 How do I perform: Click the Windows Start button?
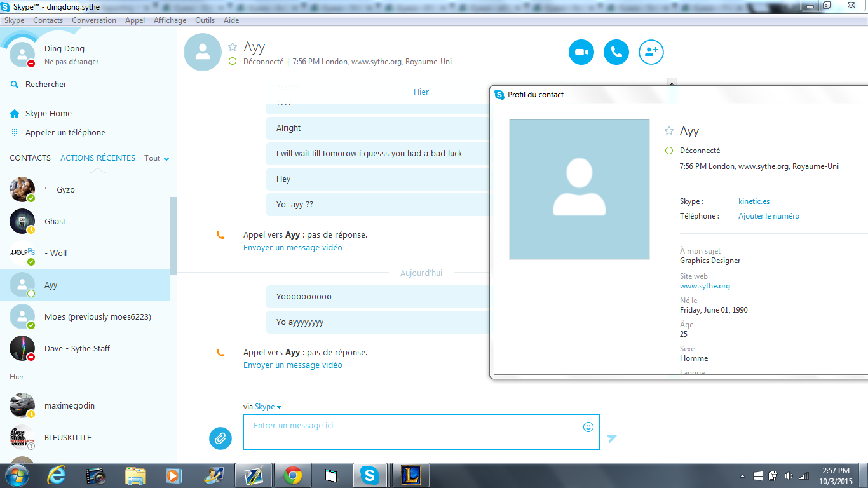[17, 475]
